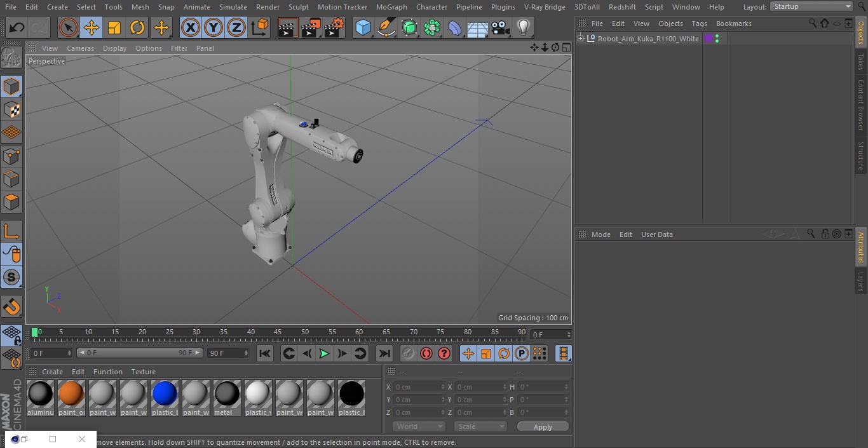Screen dimensions: 868x448
Task: Open the World coordinate system dropdown
Action: (419, 426)
